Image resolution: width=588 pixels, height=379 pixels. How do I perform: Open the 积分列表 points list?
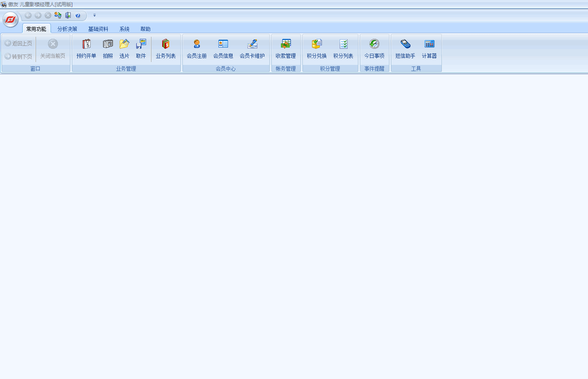click(343, 49)
